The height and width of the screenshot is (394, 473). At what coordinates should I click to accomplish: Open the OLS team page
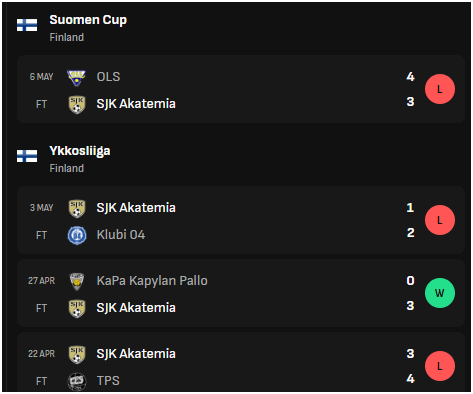(108, 77)
